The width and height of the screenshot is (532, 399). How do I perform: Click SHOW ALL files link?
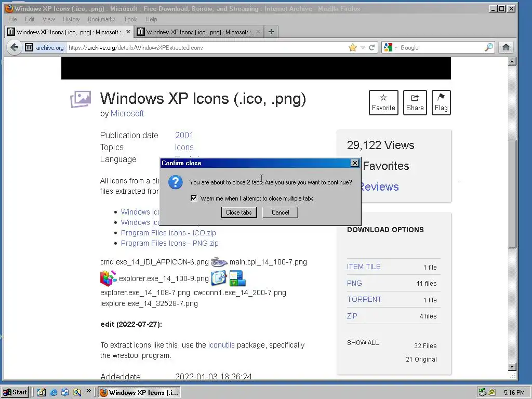tap(363, 343)
